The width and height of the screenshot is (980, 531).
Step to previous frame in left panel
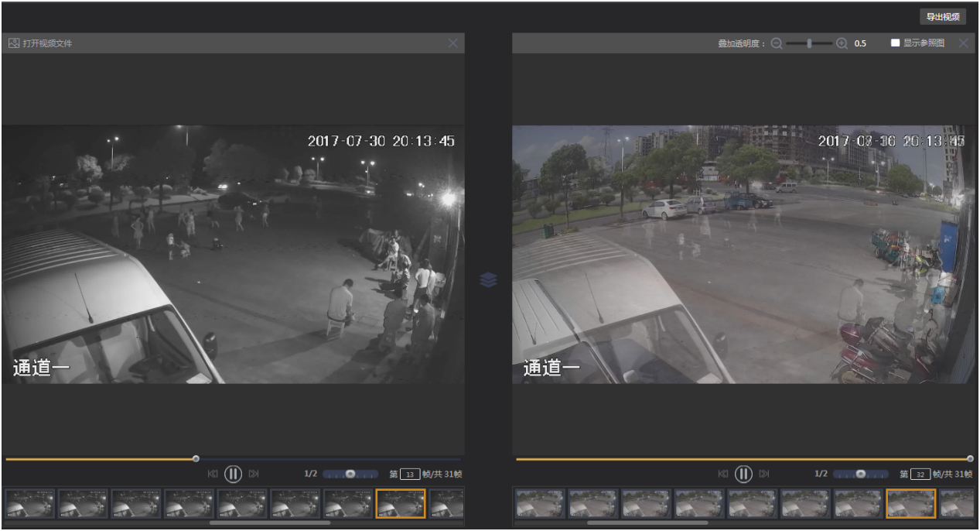click(213, 474)
